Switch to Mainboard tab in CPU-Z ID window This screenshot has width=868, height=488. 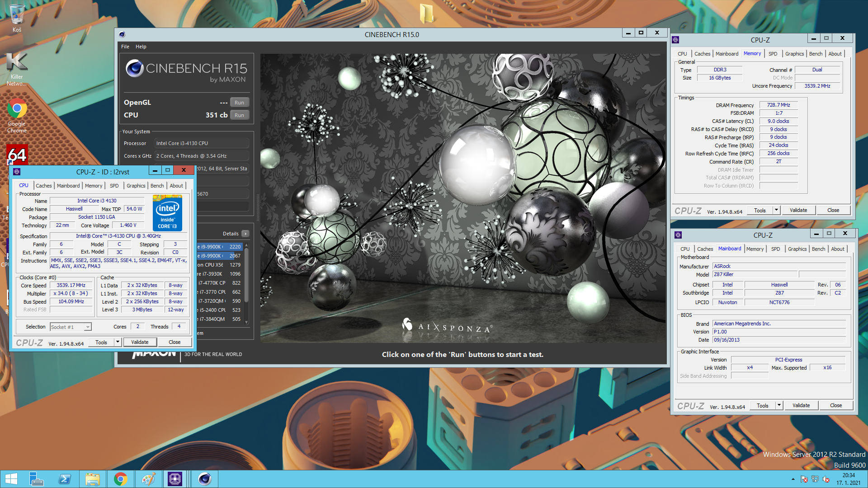point(68,186)
